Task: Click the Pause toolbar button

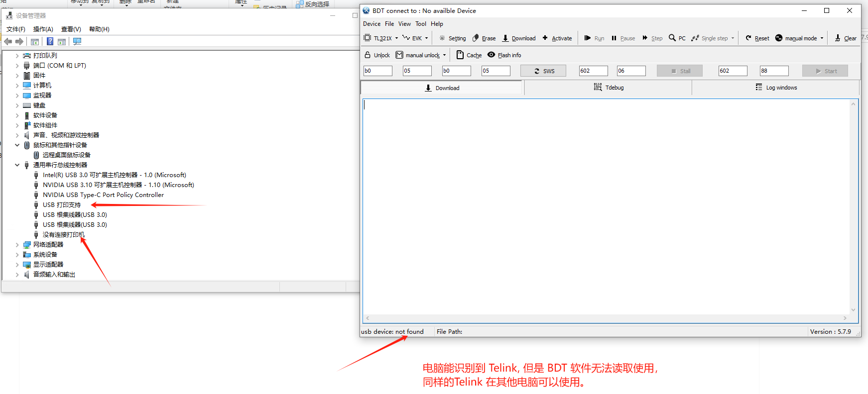Action: coord(623,38)
